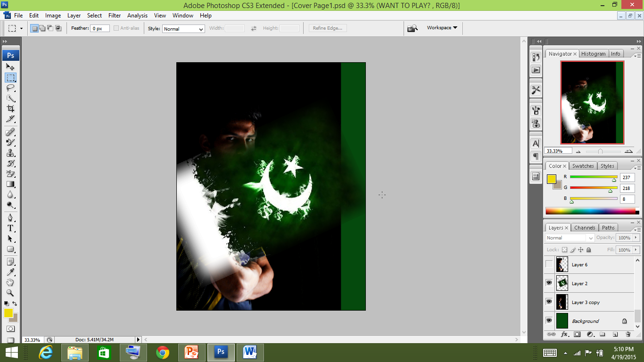Open the Style dropdown showing Normal

coord(183,29)
